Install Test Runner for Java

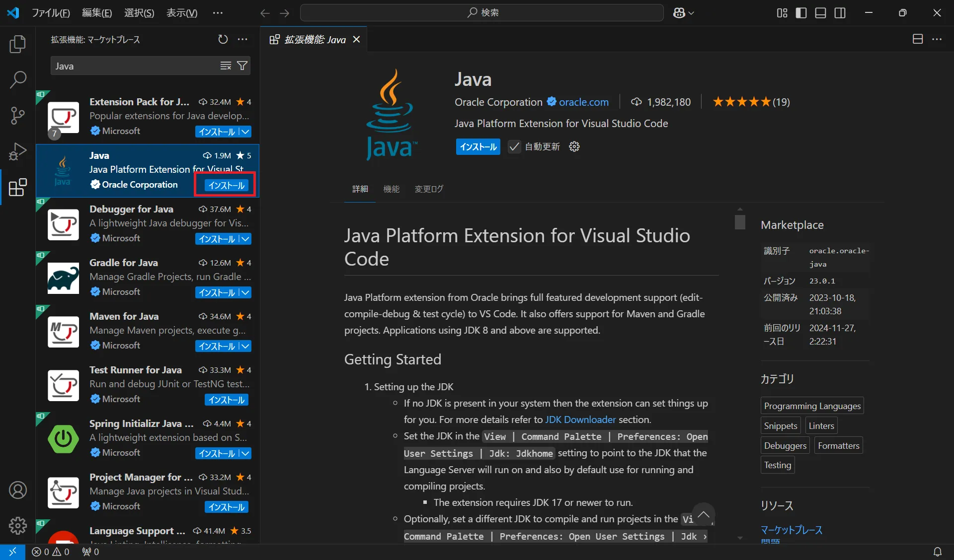(226, 400)
